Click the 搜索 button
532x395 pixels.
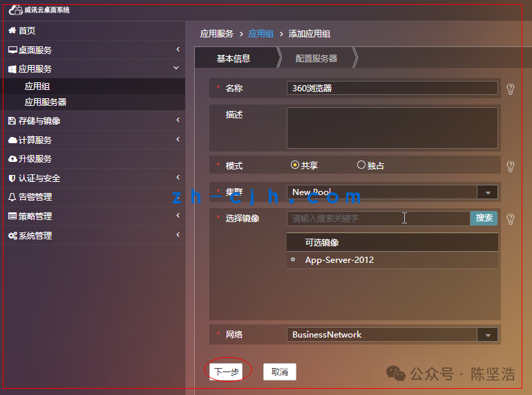point(484,218)
